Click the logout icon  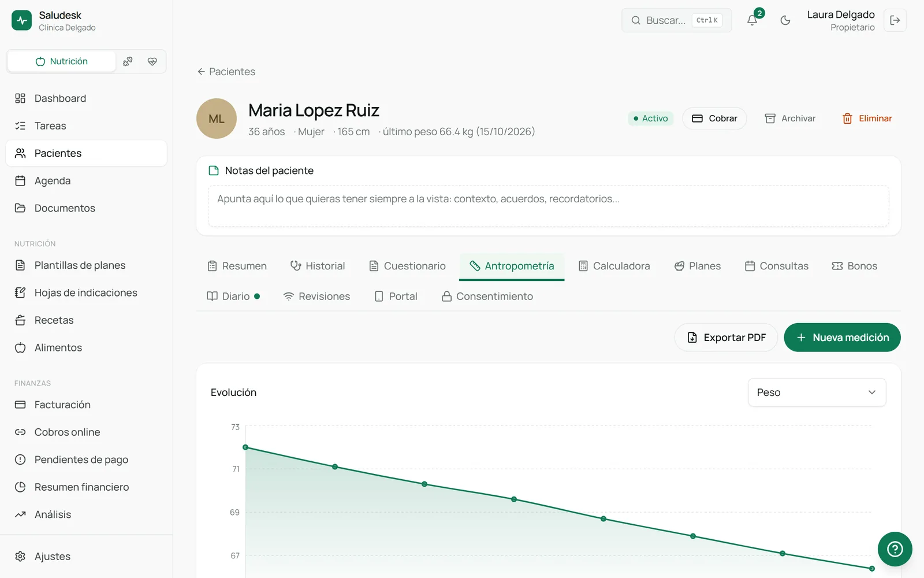[x=895, y=20]
